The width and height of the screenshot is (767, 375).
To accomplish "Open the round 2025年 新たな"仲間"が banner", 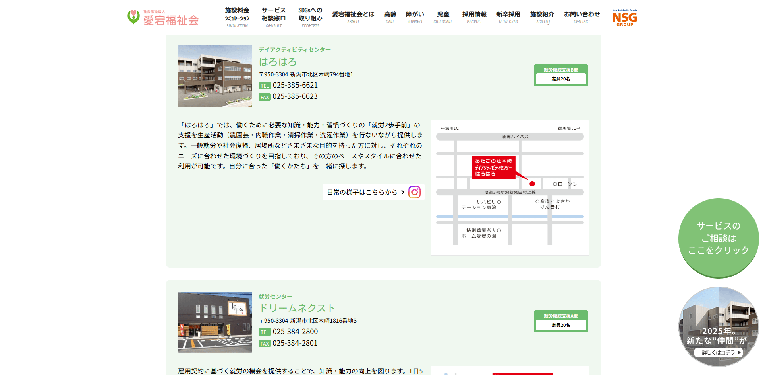I will [718, 327].
